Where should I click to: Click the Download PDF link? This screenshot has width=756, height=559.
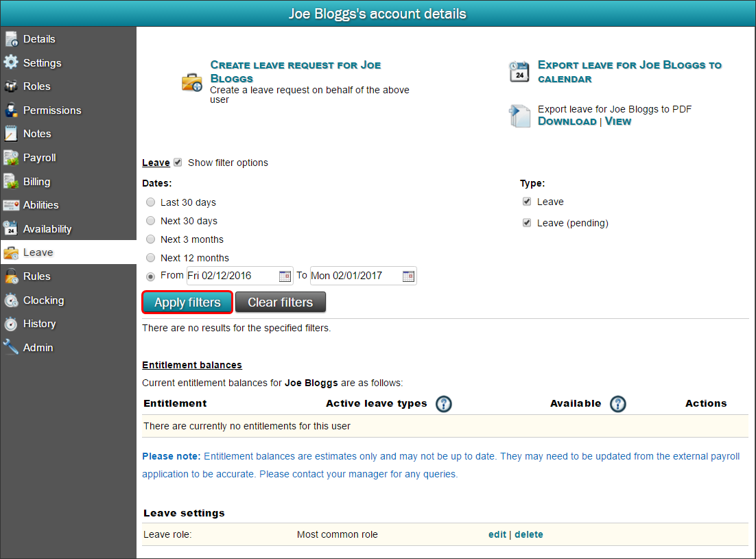(x=567, y=121)
